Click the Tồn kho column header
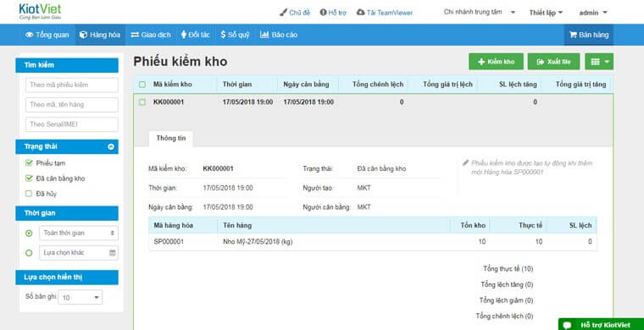This screenshot has height=330, width=644. [x=474, y=225]
